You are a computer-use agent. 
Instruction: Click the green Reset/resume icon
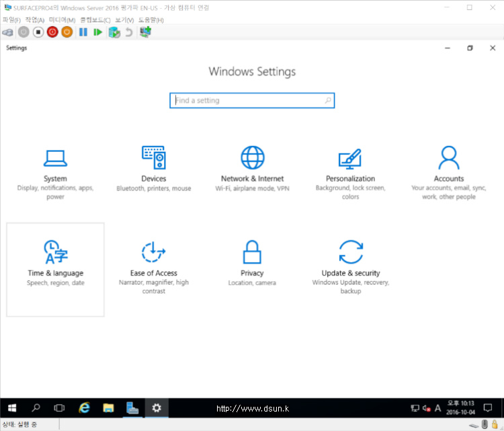[97, 32]
